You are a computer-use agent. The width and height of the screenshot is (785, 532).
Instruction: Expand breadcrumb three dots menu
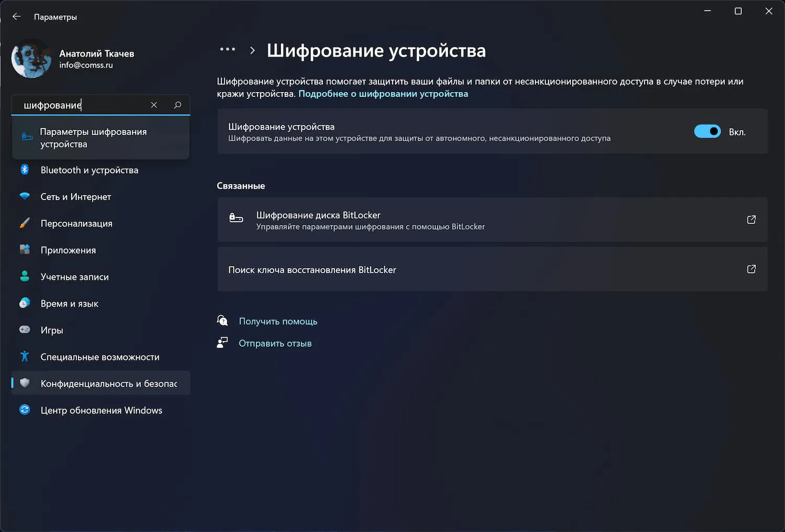click(228, 49)
